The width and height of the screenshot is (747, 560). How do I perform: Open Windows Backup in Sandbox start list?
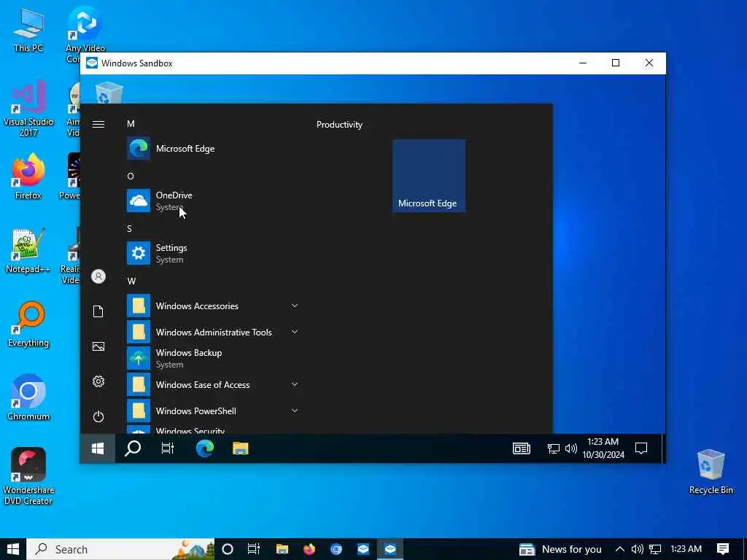212,359
